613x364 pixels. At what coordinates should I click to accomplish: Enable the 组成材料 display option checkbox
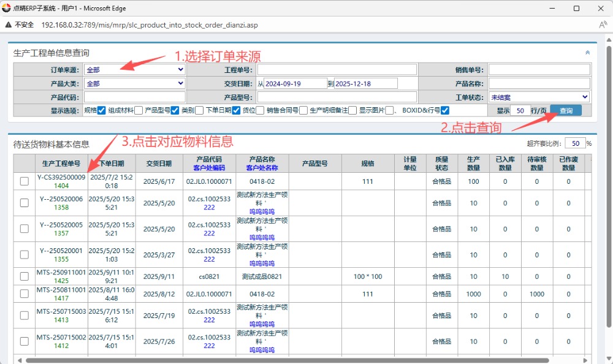(x=139, y=111)
